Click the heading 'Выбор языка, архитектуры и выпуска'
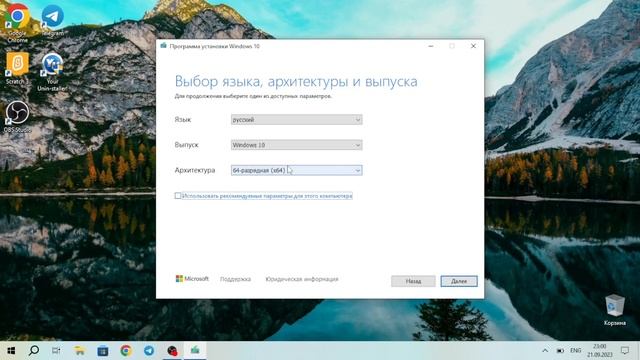This screenshot has width=640, height=360. coord(296,81)
